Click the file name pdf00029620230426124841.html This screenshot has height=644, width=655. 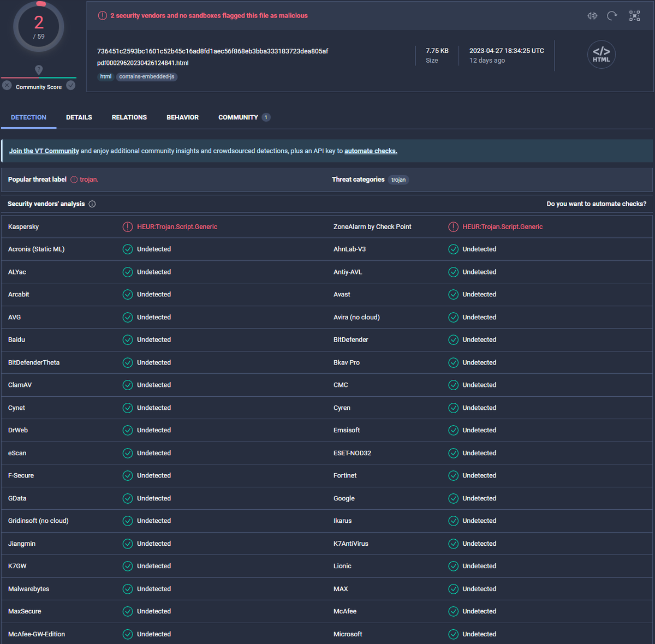coord(143,63)
